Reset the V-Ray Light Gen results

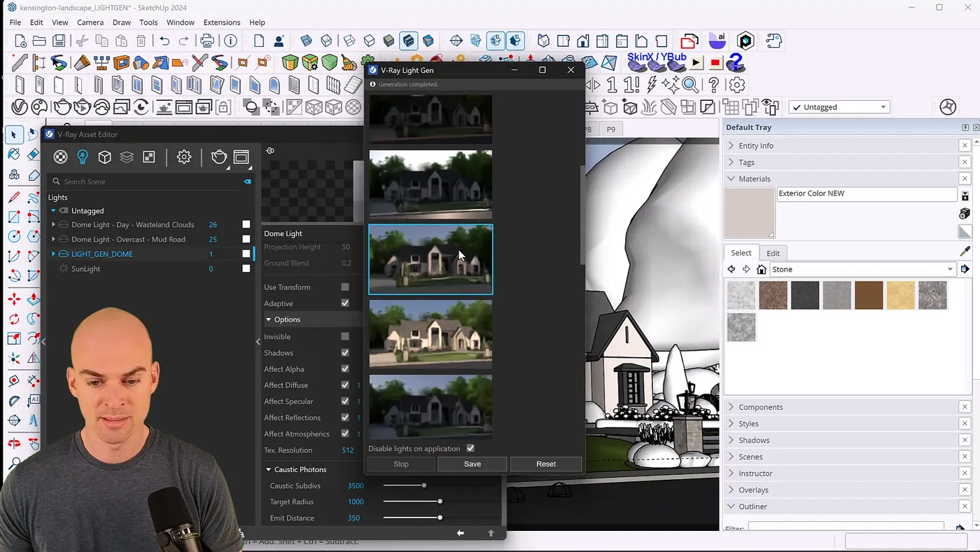[x=545, y=464]
